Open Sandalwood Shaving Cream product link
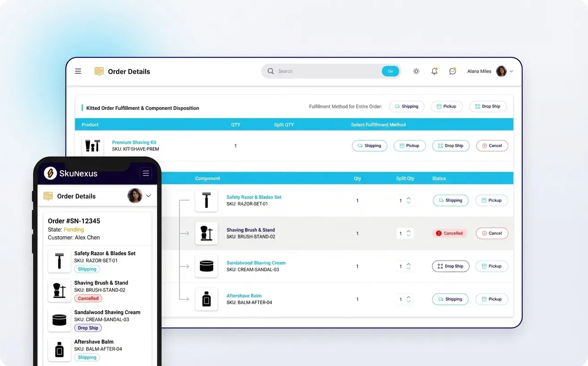588x366 pixels. [256, 263]
